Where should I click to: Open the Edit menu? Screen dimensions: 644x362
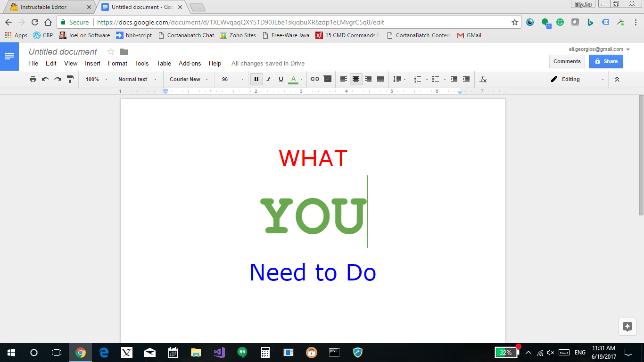(x=51, y=63)
